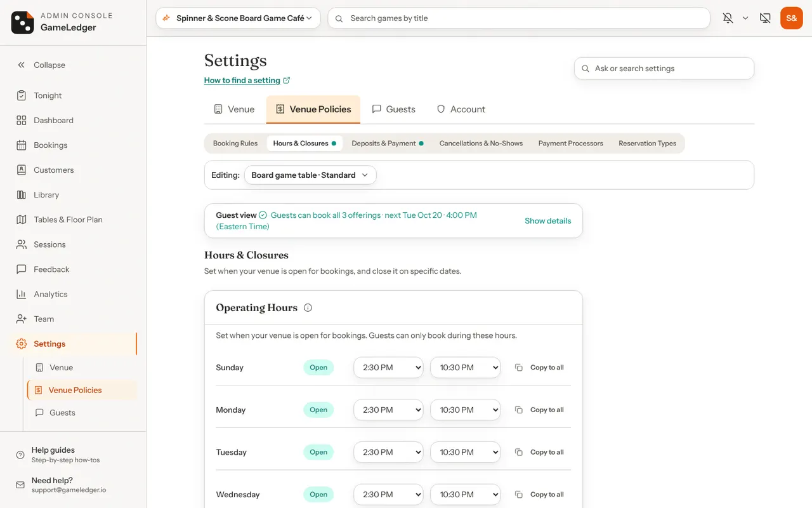Click the Sessions people icon
This screenshot has height=508, width=812.
pyautogui.click(x=22, y=244)
